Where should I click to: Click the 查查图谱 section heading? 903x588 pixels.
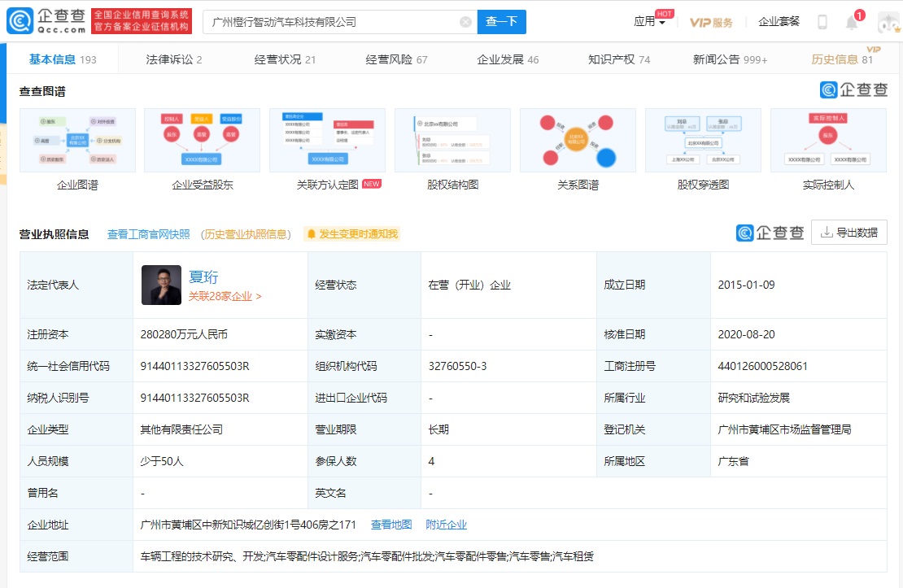42,91
